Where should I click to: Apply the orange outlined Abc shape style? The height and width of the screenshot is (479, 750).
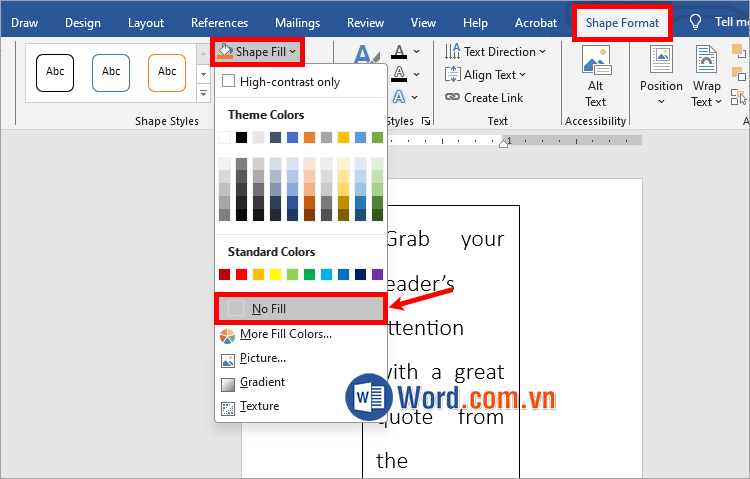167,72
